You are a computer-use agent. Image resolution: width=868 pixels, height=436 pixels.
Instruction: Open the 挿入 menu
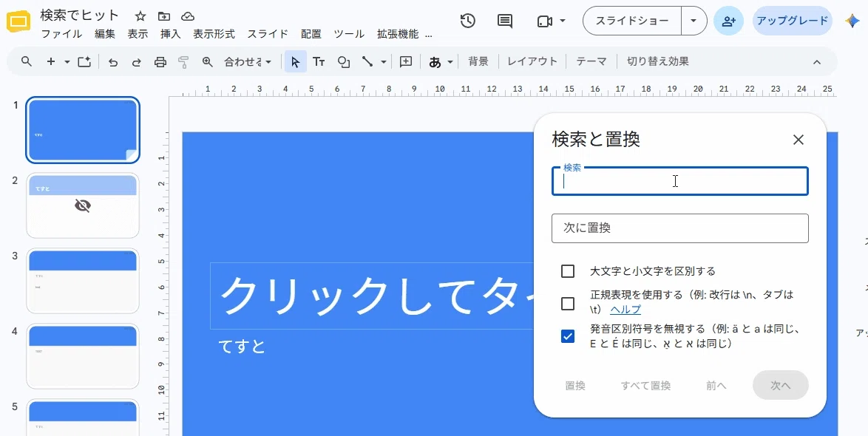pos(171,34)
